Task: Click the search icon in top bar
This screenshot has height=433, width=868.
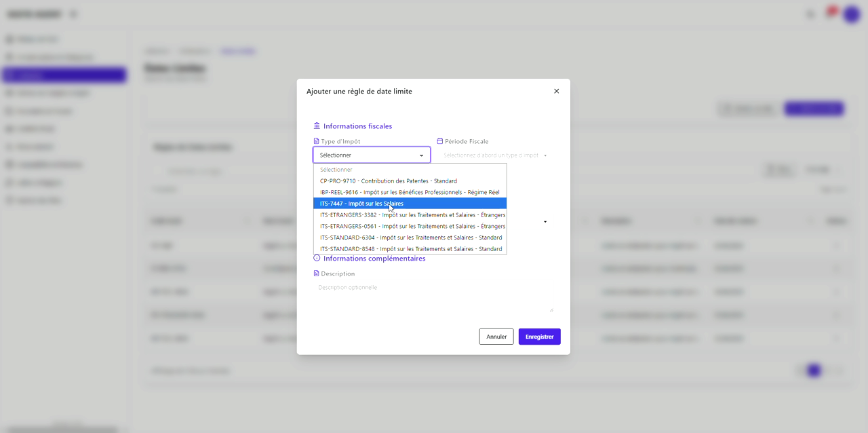Action: pyautogui.click(x=810, y=14)
